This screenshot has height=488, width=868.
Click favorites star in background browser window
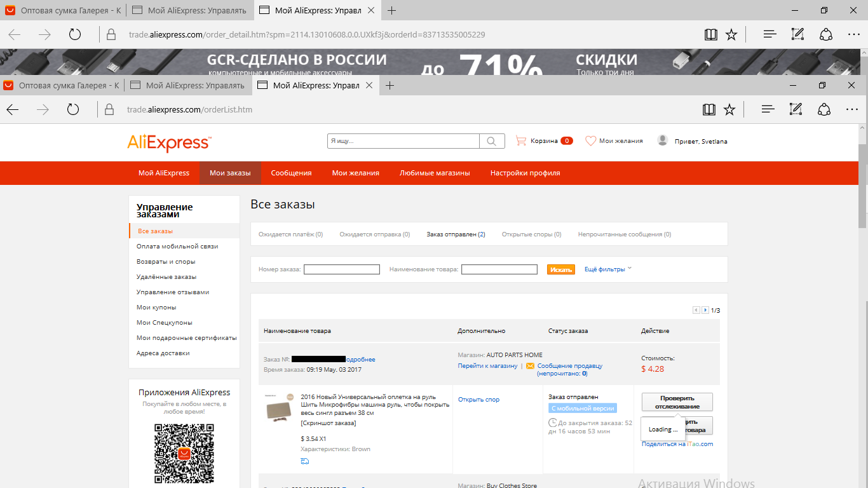point(731,34)
